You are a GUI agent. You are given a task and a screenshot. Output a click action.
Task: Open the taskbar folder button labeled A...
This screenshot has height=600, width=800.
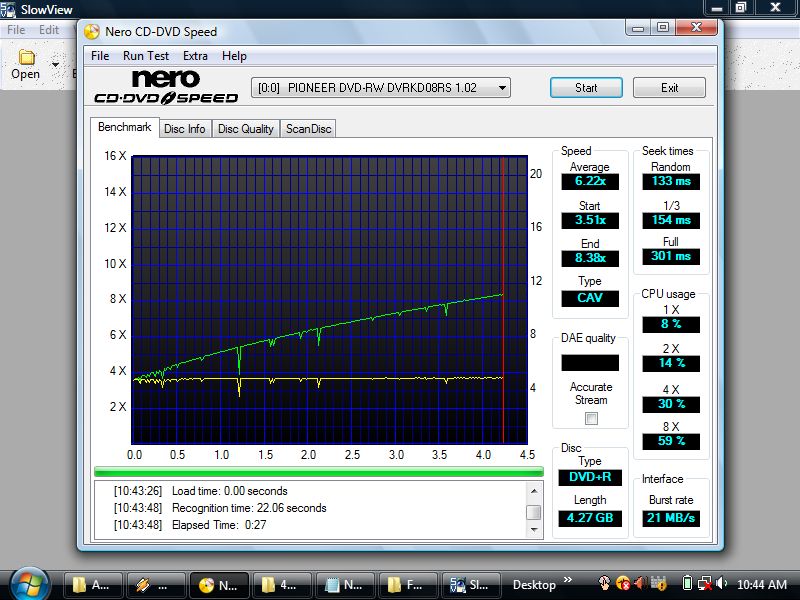click(93, 585)
